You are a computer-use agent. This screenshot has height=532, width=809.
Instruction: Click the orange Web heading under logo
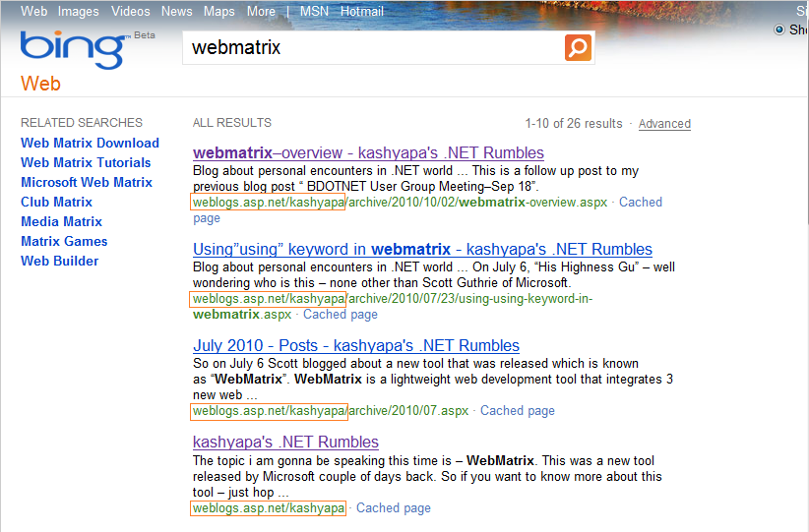click(x=40, y=84)
